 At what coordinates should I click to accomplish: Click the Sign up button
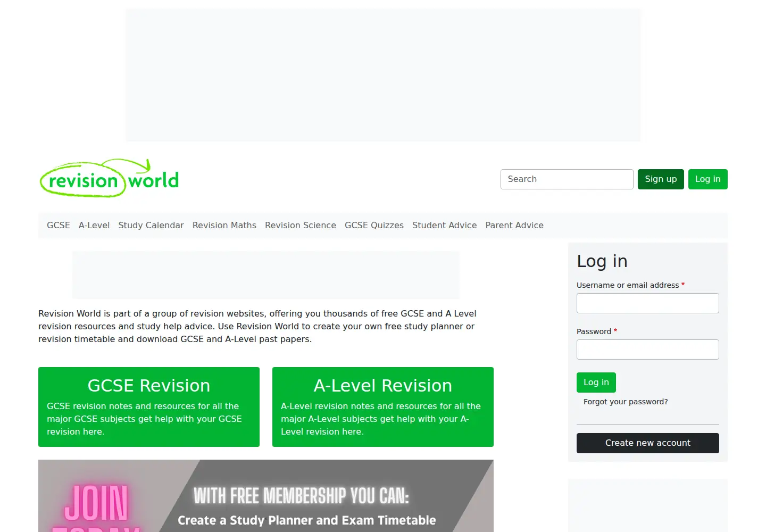click(661, 179)
